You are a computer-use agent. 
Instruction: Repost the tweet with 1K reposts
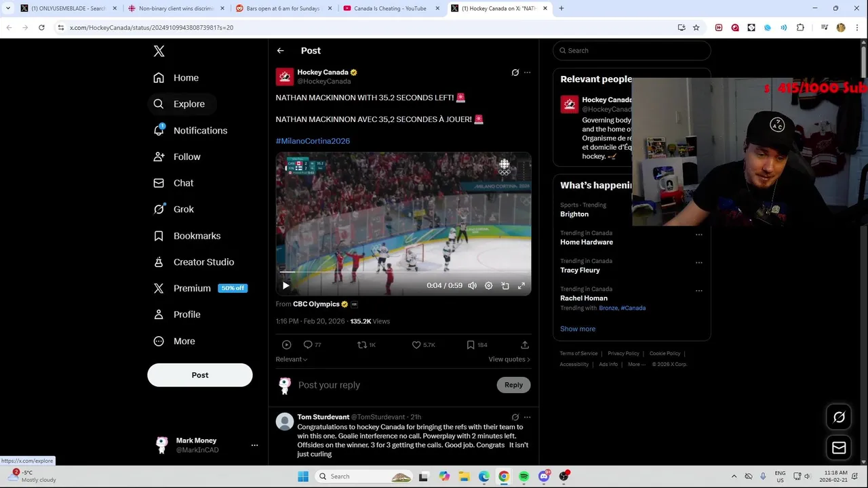coord(366,345)
